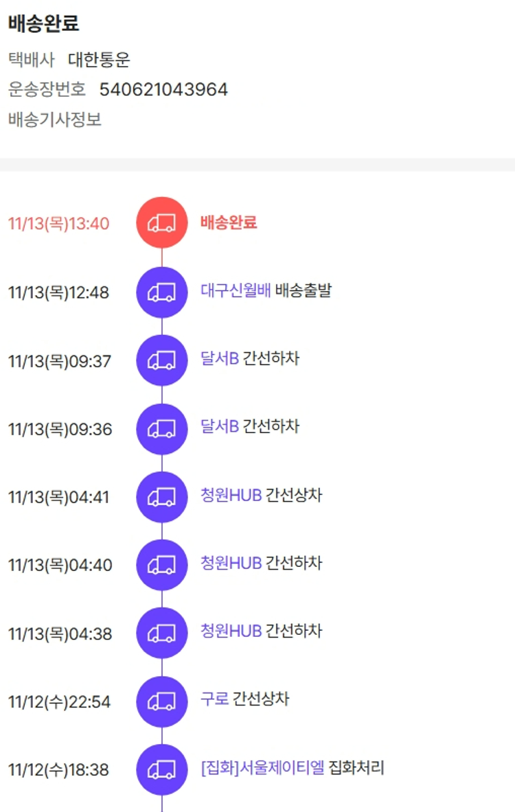This screenshot has height=812, width=515.
Task: Open the [집화]서울제이티엘 link
Action: (x=262, y=767)
